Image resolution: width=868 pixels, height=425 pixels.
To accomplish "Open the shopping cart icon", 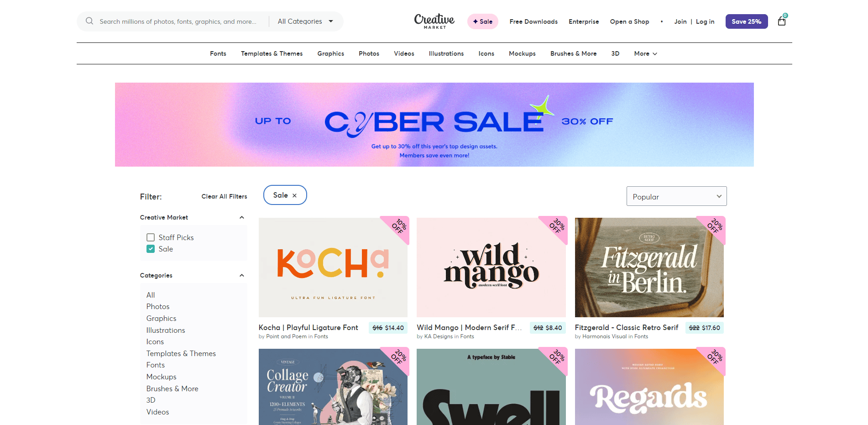I will pyautogui.click(x=782, y=21).
